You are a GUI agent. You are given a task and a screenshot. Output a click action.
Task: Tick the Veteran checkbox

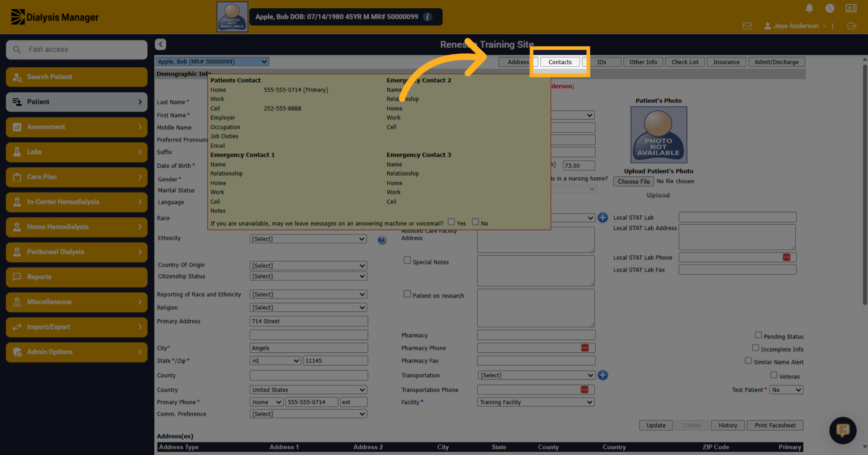[x=774, y=375]
